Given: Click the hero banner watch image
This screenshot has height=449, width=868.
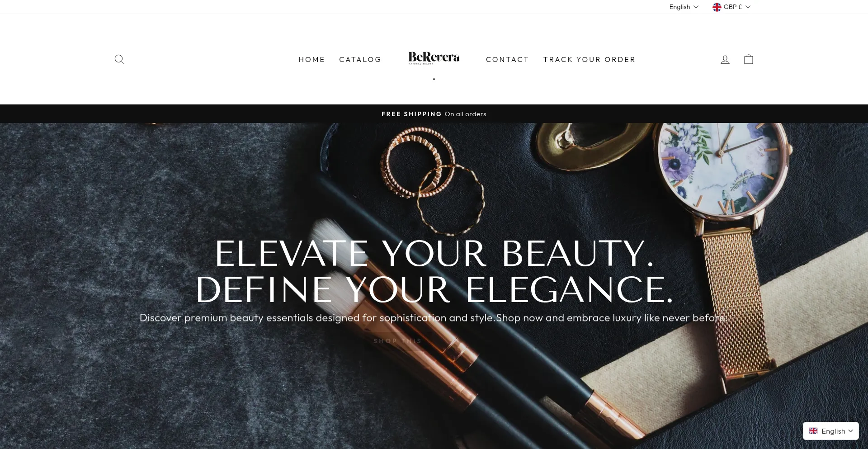Looking at the screenshot, I should tap(723, 217).
